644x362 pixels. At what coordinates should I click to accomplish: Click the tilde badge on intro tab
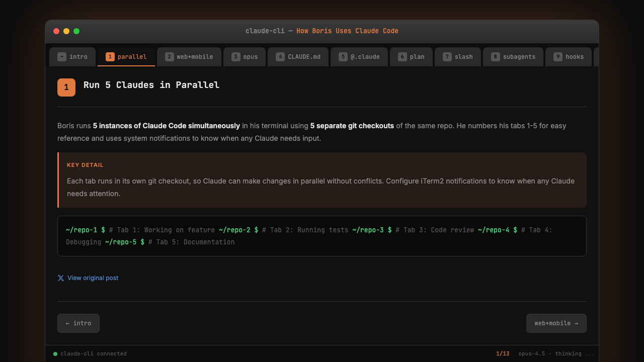(62, 57)
